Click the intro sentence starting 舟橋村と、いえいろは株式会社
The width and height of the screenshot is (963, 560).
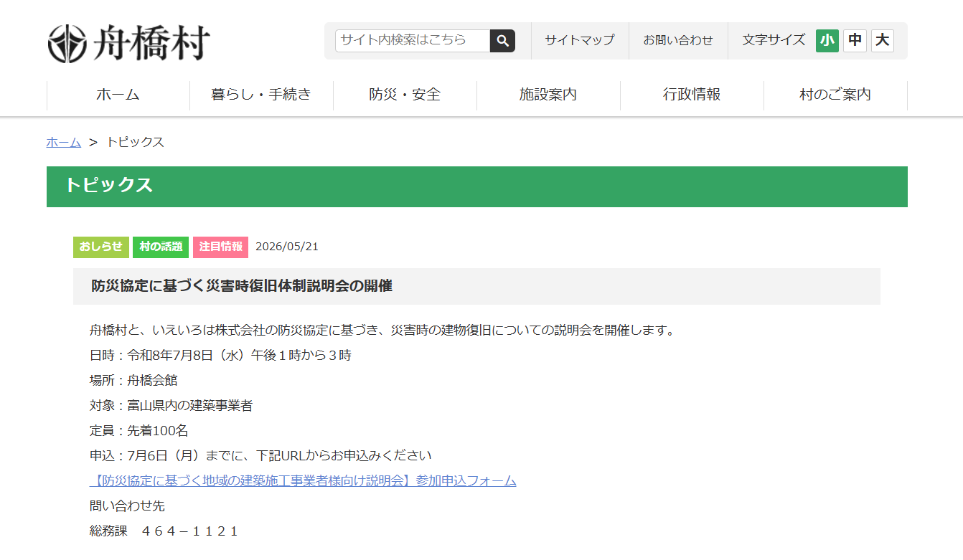click(x=382, y=331)
